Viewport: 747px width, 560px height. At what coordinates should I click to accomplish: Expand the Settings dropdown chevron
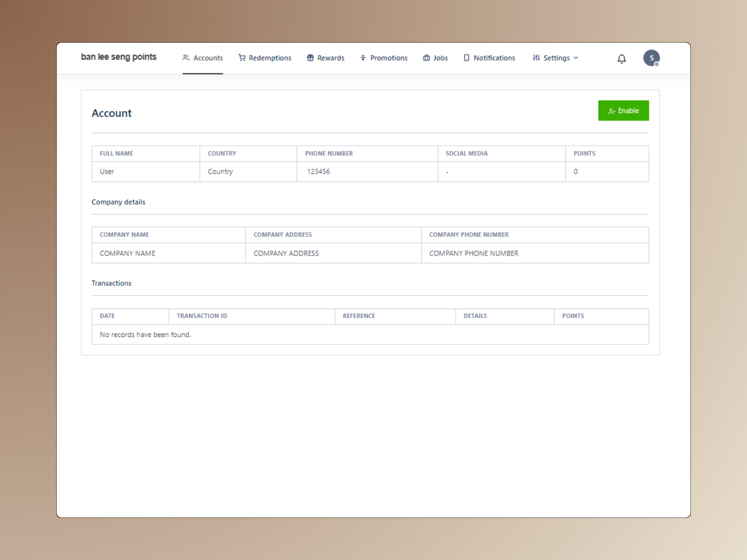click(576, 58)
